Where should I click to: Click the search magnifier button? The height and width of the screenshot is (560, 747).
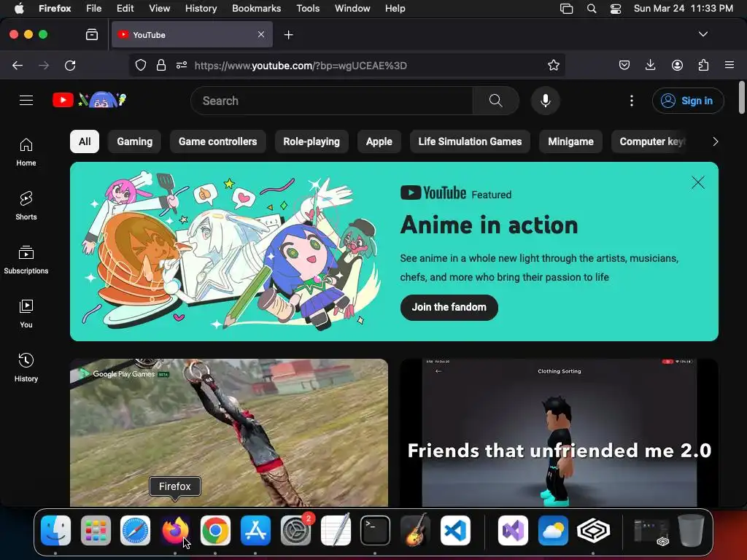495,101
